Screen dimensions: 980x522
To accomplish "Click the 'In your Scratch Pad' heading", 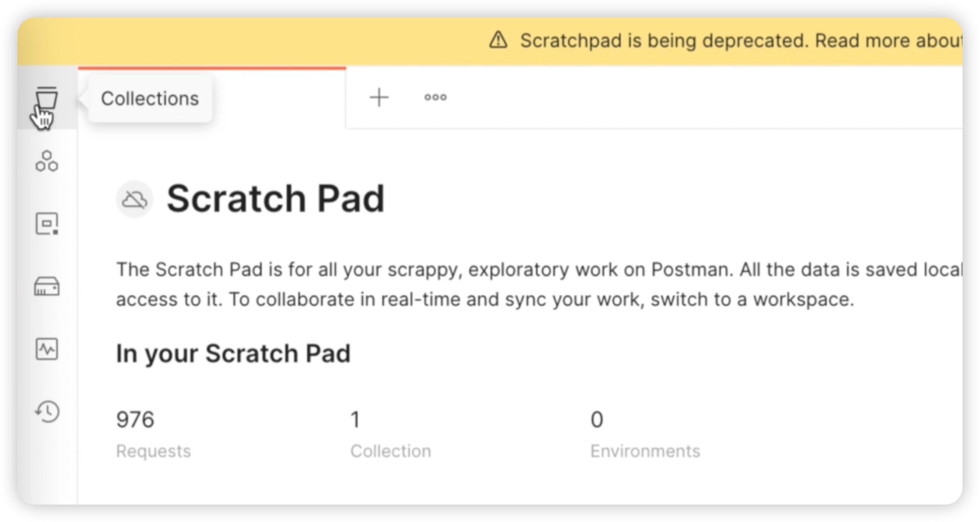I will pyautogui.click(x=233, y=354).
